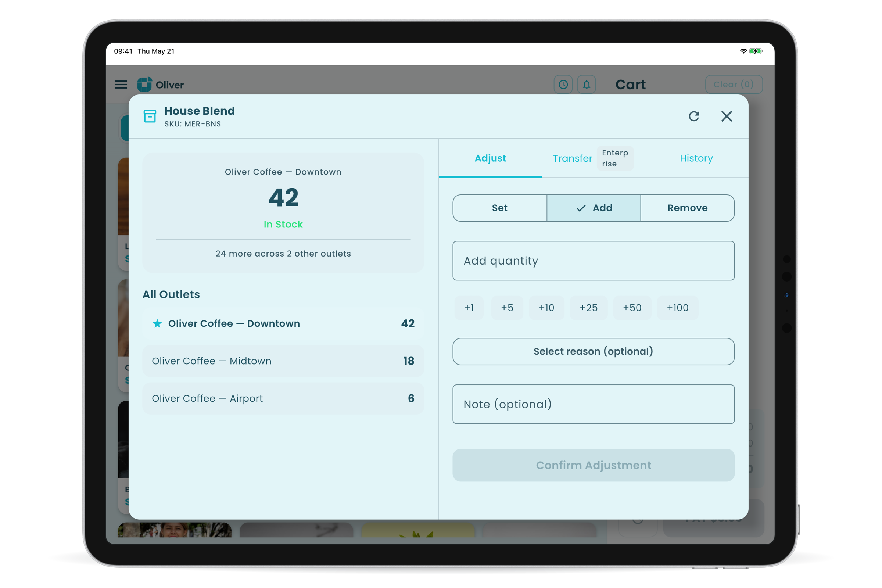Click the Oliver brand name in the header
Image resolution: width=882 pixels, height=588 pixels.
point(169,85)
